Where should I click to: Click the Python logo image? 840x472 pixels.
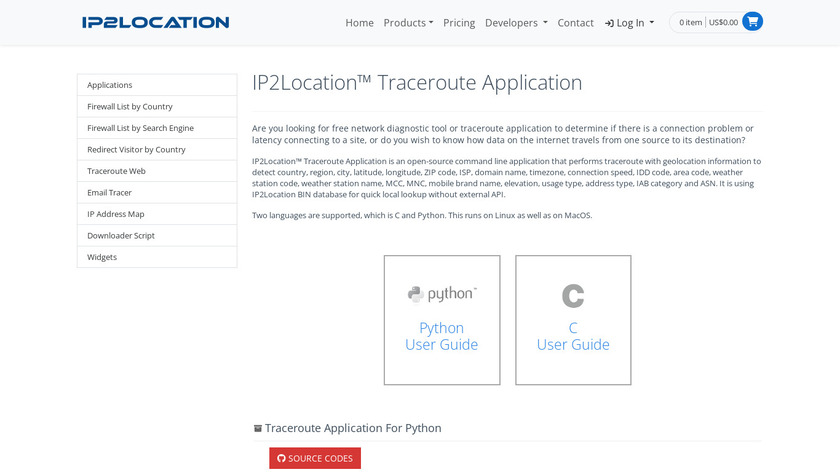coord(442,294)
